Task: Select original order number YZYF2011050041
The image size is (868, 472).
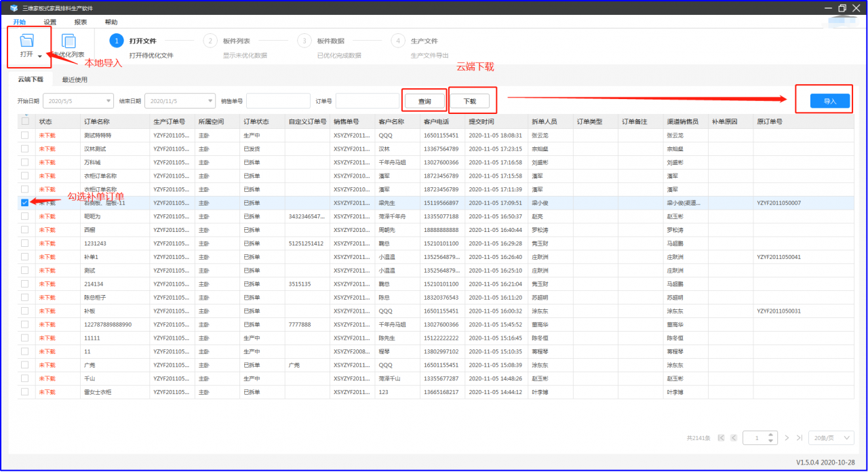Action: pos(778,257)
